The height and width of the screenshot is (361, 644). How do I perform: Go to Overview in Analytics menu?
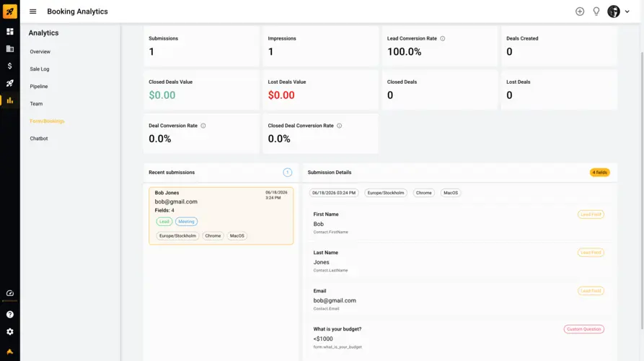pyautogui.click(x=40, y=52)
